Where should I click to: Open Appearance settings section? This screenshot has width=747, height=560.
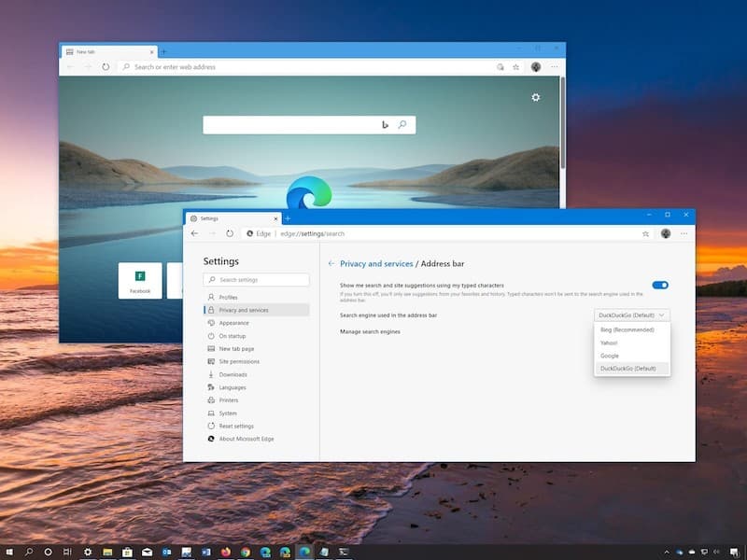tap(233, 323)
